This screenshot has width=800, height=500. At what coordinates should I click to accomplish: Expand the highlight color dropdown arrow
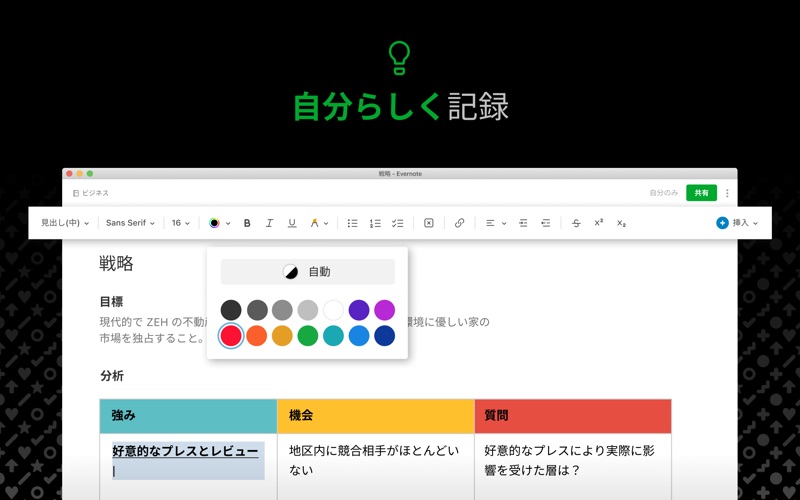click(326, 223)
